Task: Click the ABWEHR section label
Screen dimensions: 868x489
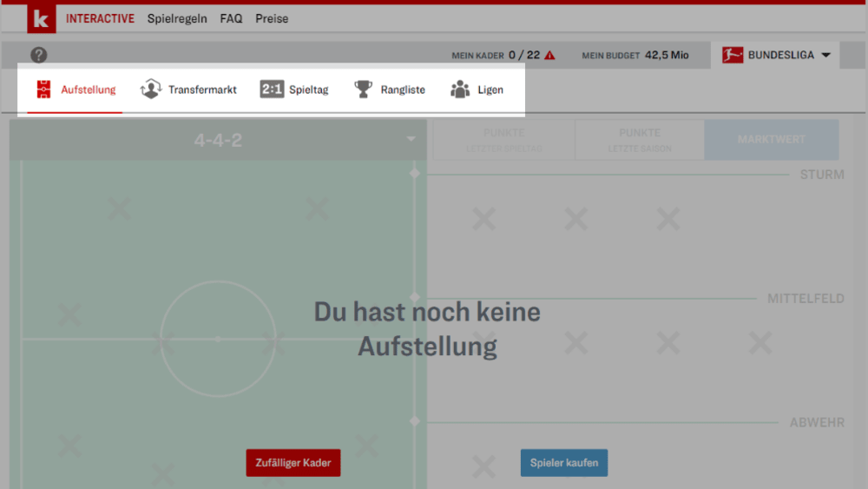Action: tap(817, 422)
